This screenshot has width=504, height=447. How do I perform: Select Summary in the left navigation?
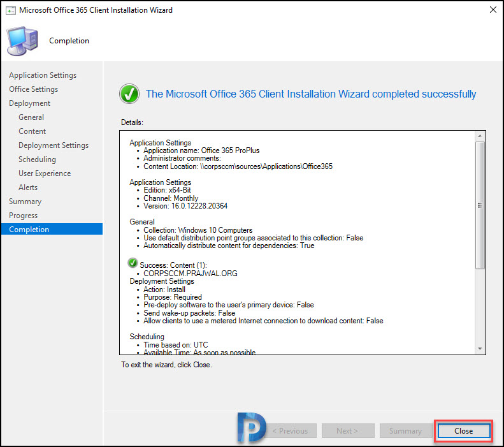coord(25,202)
